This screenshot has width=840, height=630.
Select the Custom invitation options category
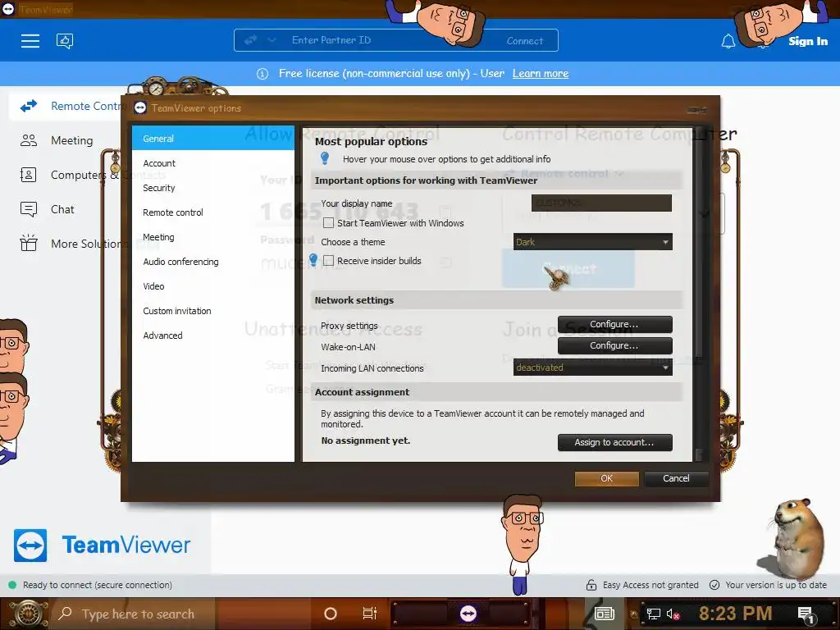coord(213,311)
